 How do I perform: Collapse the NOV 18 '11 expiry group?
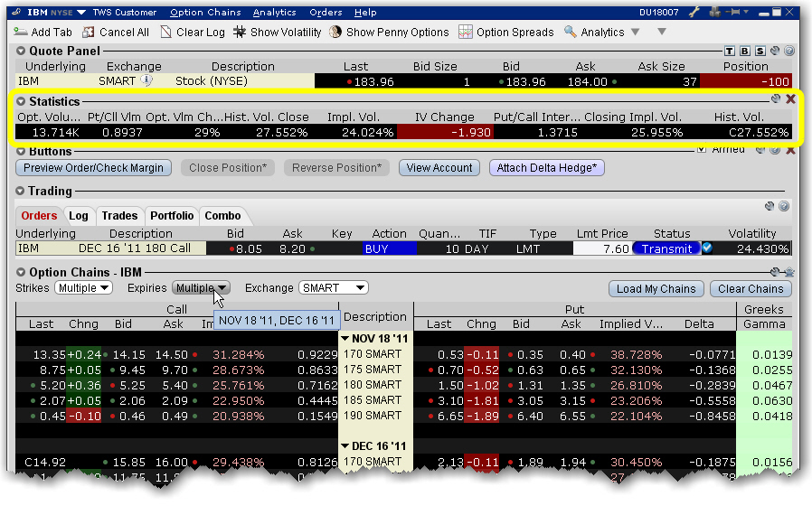point(345,339)
